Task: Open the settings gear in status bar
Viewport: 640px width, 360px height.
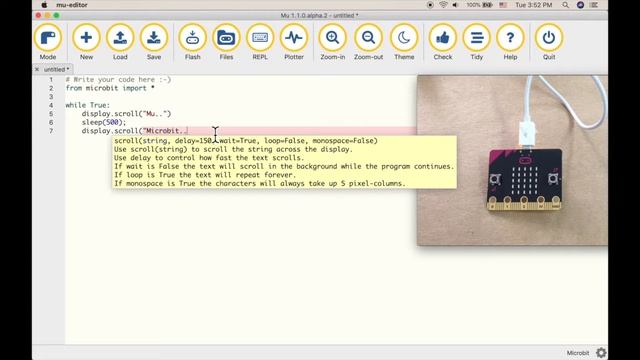Action: 601,352
